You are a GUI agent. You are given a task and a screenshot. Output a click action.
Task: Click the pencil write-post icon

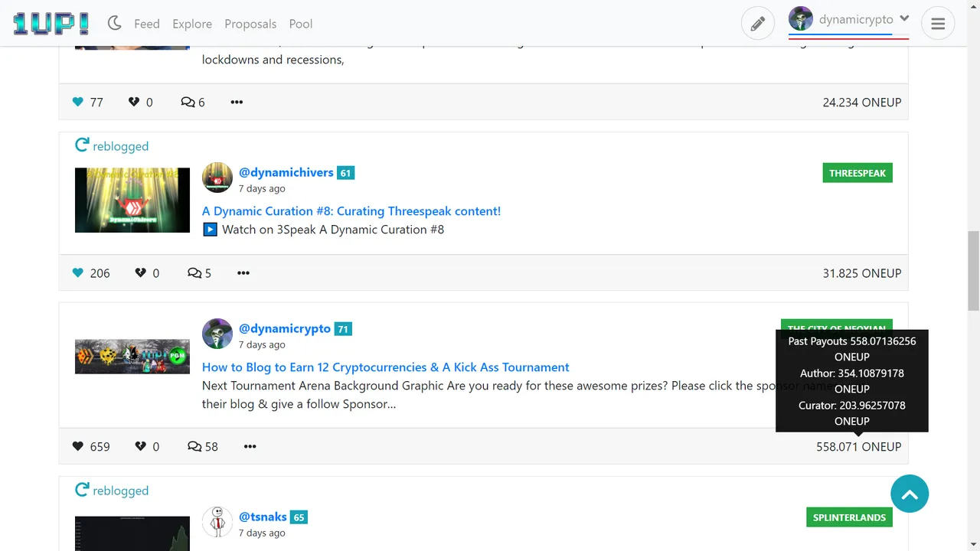click(757, 24)
